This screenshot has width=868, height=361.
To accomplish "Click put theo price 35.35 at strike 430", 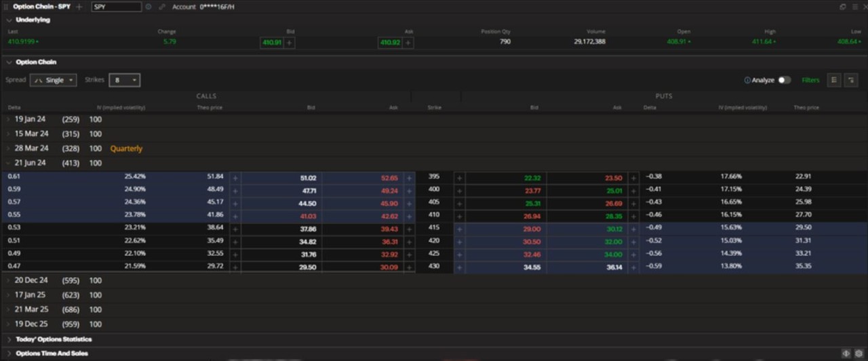I will tap(804, 266).
